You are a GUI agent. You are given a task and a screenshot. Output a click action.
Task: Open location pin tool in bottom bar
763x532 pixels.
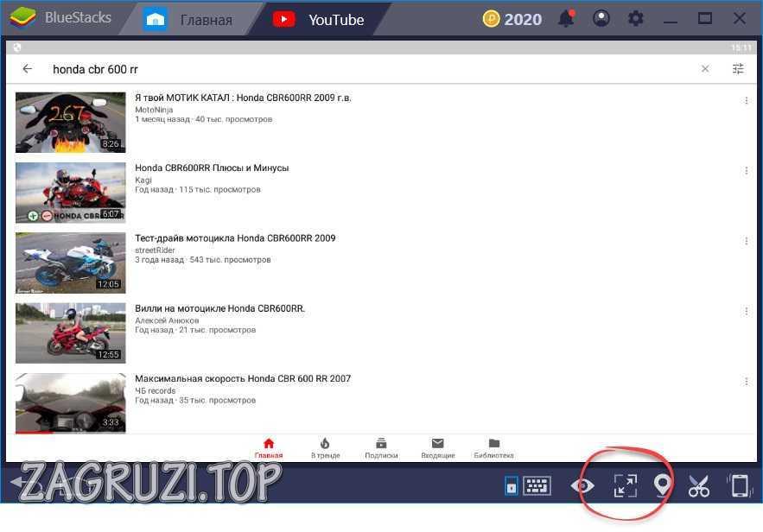(662, 485)
